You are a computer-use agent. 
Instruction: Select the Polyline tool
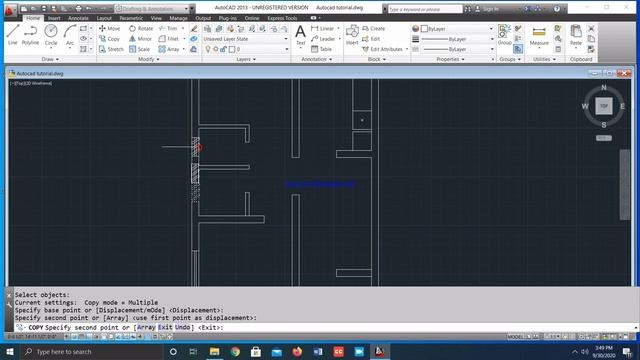click(30, 34)
